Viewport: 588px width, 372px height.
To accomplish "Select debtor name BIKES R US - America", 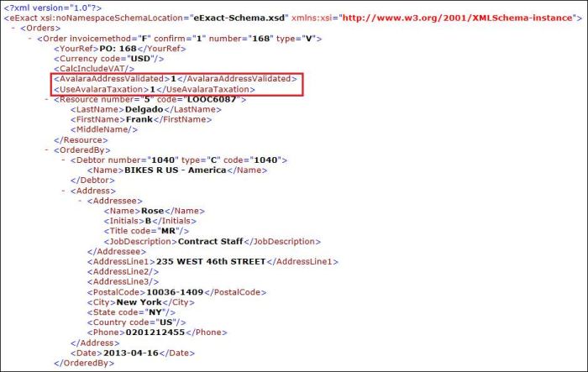I will click(x=175, y=170).
